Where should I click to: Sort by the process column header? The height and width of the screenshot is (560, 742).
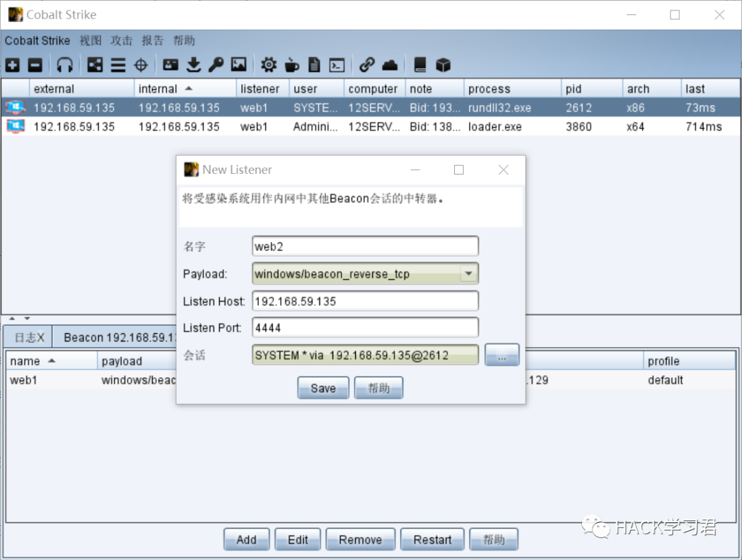coord(513,89)
